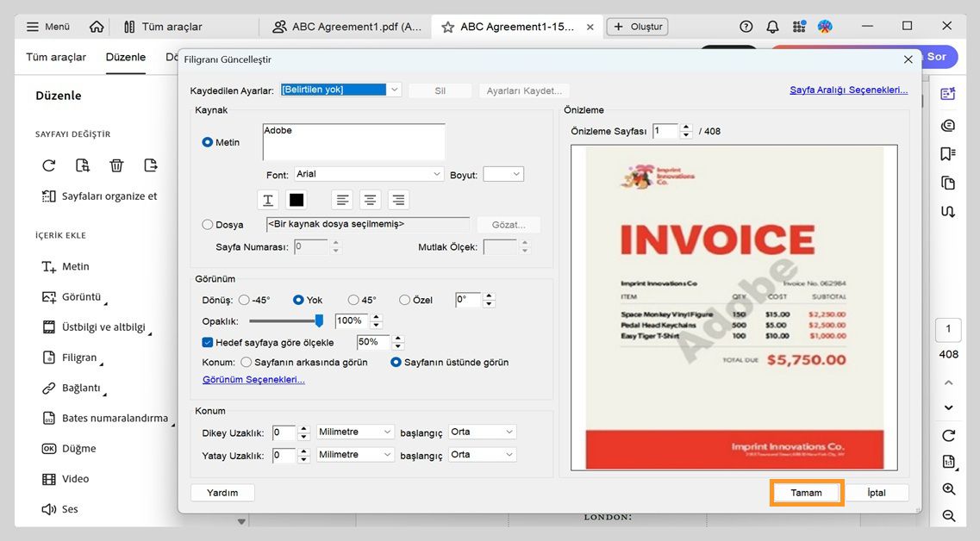
Task: Click the zoom in magnifier icon
Action: point(948,488)
